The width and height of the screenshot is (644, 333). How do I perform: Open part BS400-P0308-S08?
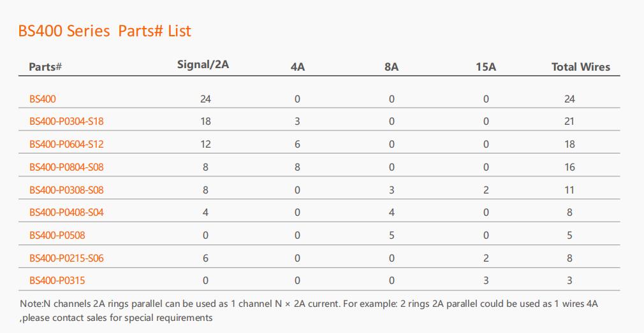66,190
